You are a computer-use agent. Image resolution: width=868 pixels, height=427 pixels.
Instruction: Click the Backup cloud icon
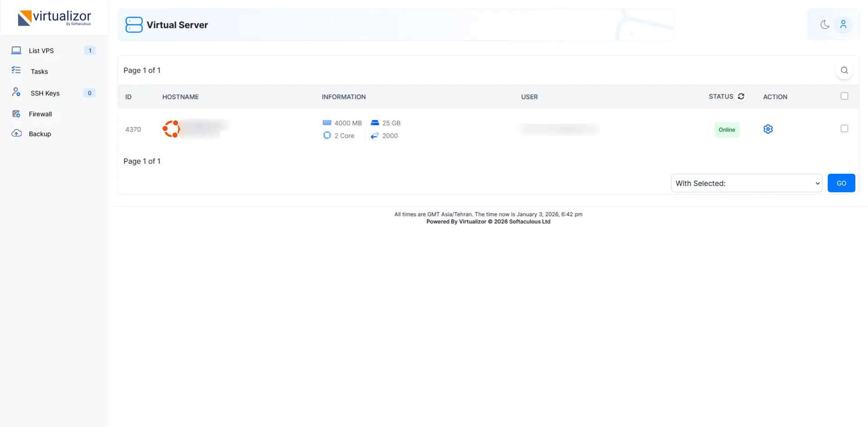point(17,133)
